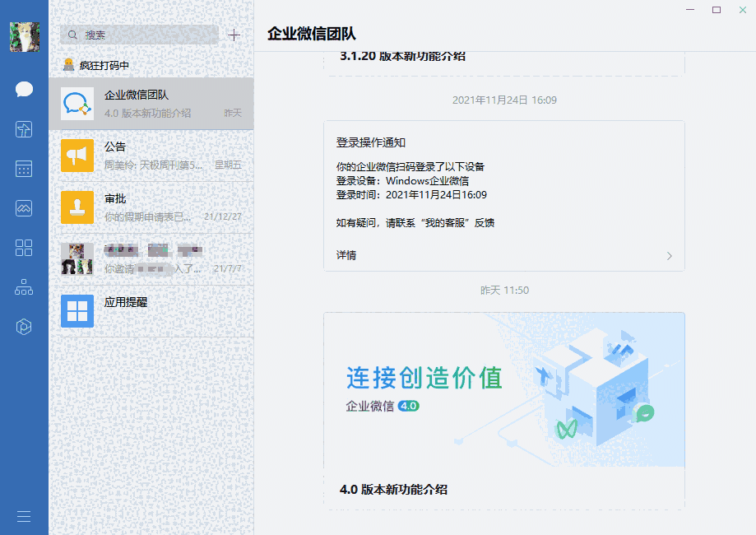Open the hamburger menu at bottom left
Image resolution: width=756 pixels, height=535 pixels.
pyautogui.click(x=23, y=516)
